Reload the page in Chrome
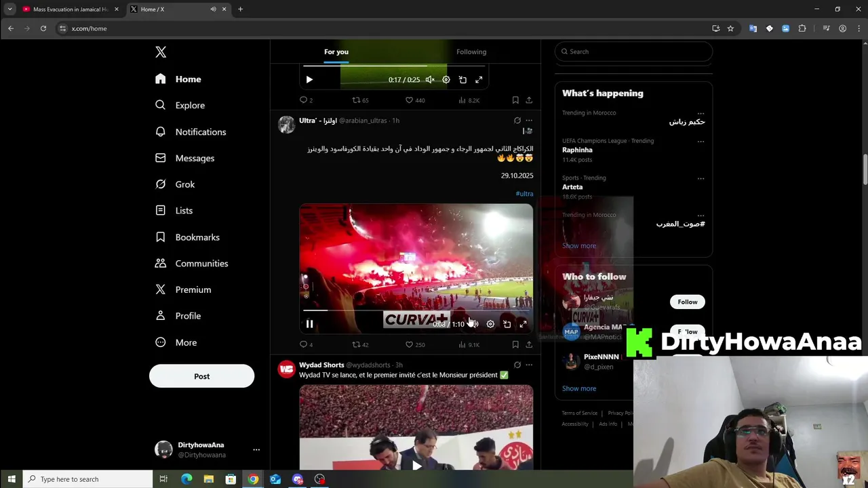Viewport: 868px width, 488px height. click(43, 28)
